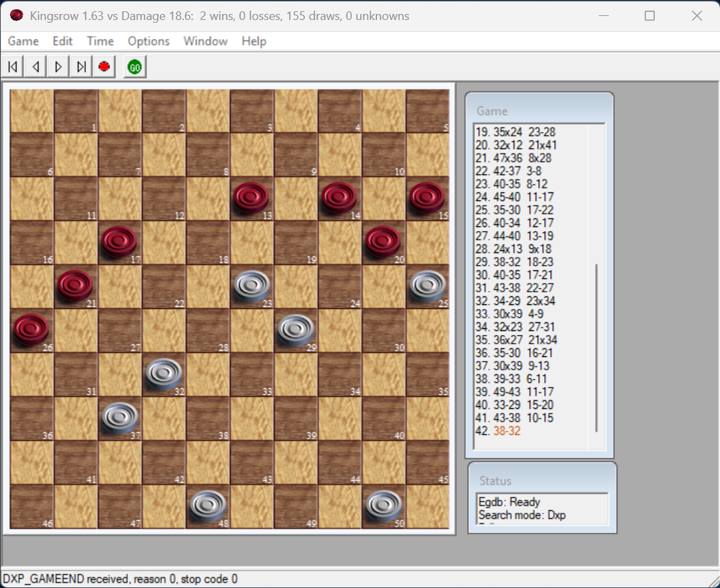This screenshot has width=720, height=588.
Task: Select white piece on square 25
Action: click(x=428, y=286)
